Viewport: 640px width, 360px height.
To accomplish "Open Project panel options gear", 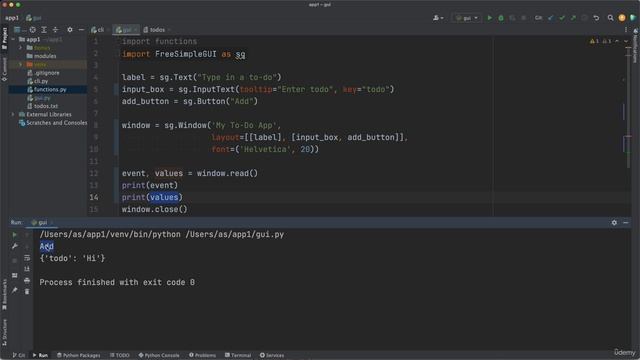I will (70, 30).
